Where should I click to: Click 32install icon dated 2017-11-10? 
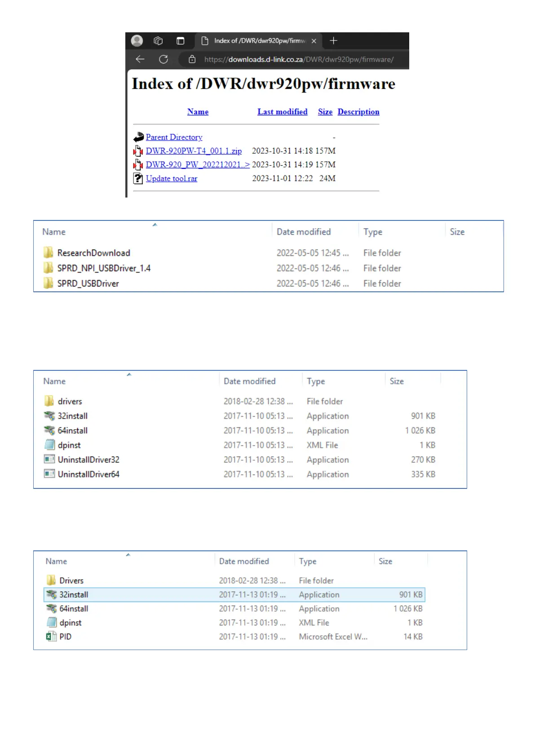[49, 416]
